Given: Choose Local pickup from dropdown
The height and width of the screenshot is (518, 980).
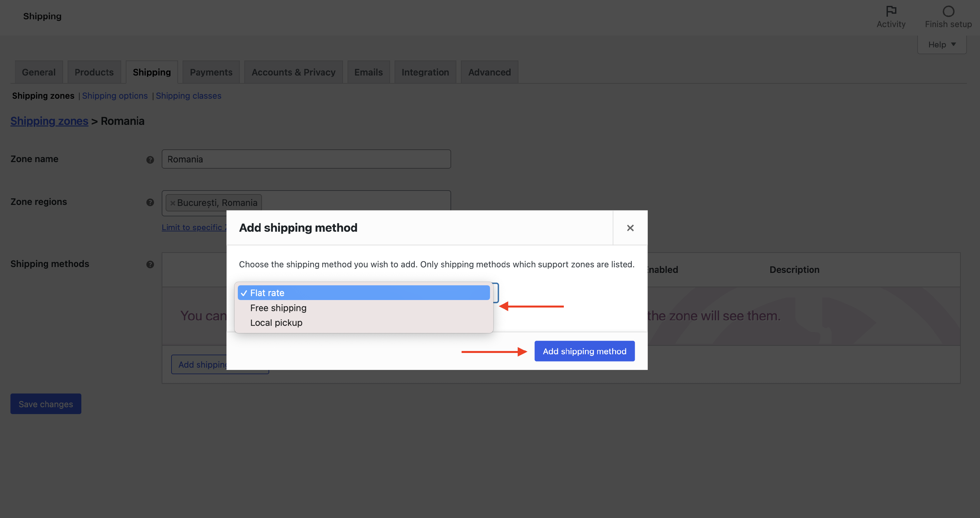Looking at the screenshot, I should point(276,322).
